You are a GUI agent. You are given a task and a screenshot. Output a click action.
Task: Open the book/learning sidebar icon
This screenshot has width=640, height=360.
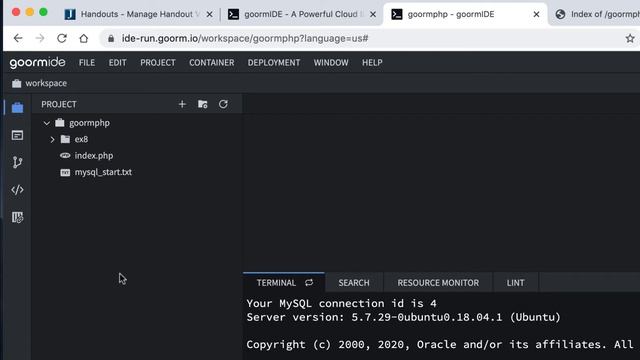(17, 217)
